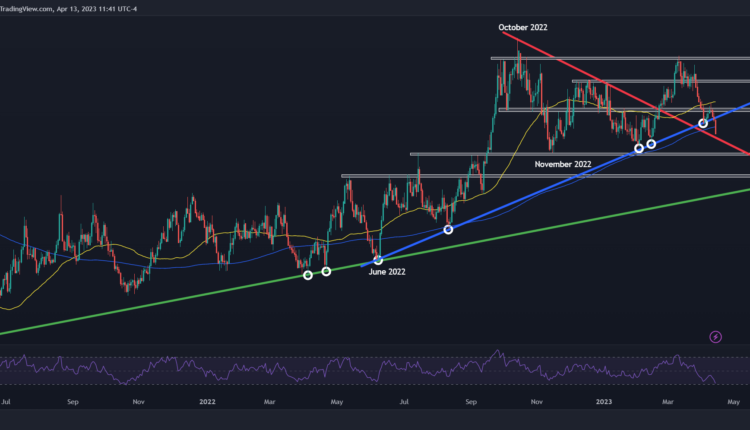
Task: Click the second white circle on green trendline
Action: [x=326, y=271]
